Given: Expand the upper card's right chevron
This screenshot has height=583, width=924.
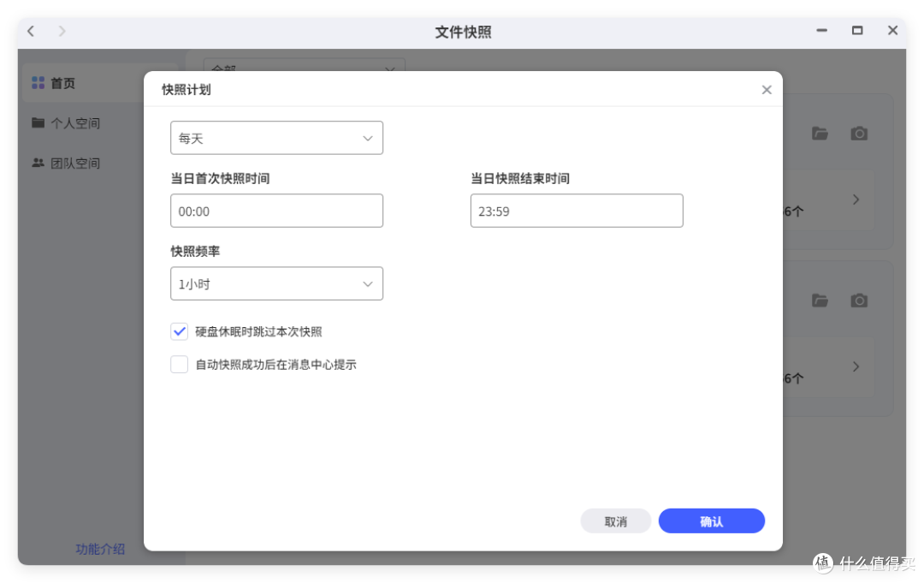Looking at the screenshot, I should (856, 199).
